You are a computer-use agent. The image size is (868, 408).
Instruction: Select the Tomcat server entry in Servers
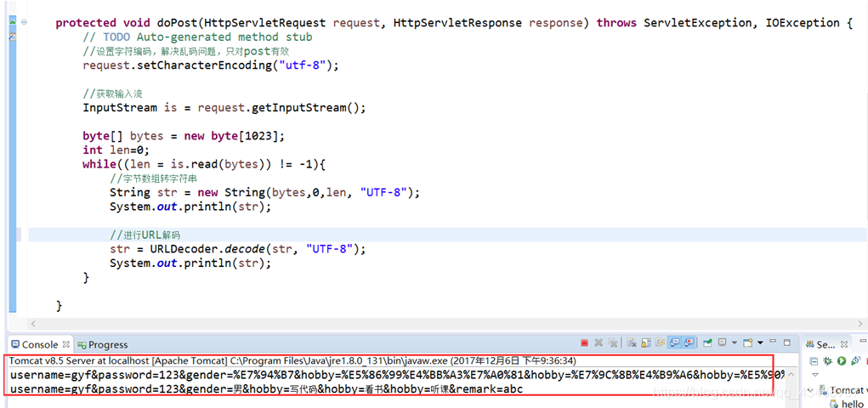843,390
